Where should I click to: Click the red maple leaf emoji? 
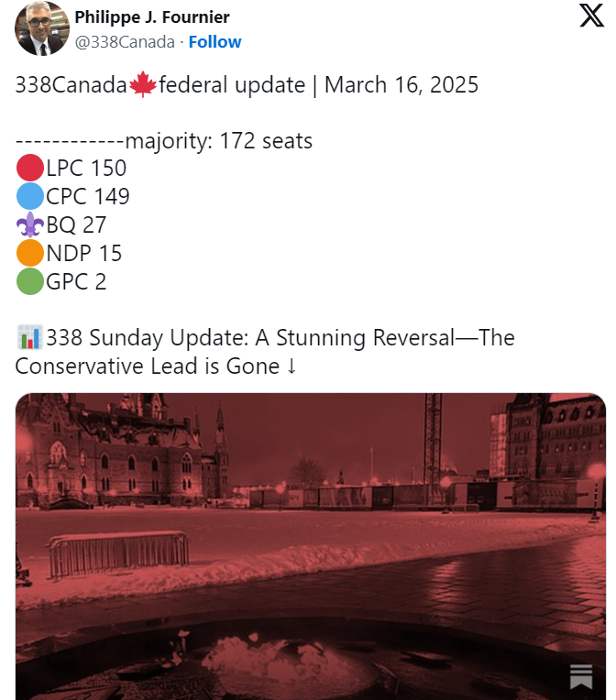143,84
